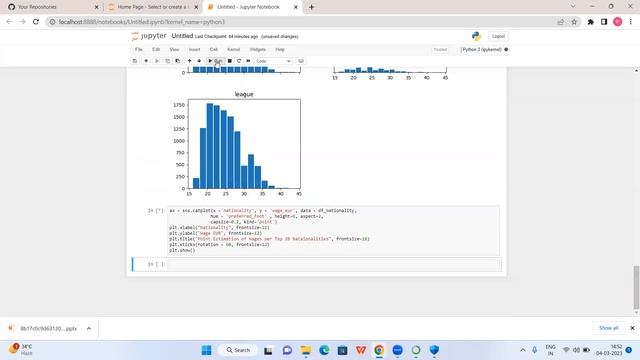Expand options for downloaded pptx file

(89, 328)
